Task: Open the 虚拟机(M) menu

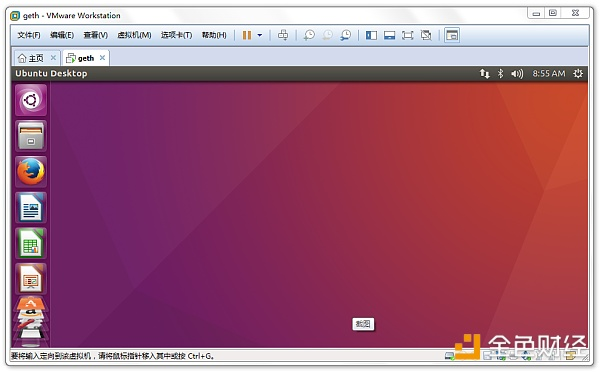Action: [134, 35]
